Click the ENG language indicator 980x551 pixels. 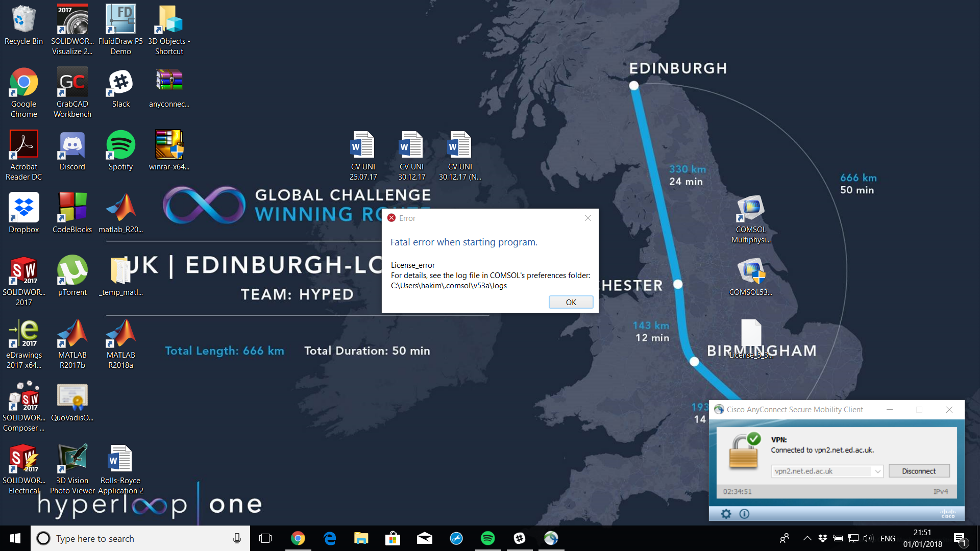tap(888, 538)
